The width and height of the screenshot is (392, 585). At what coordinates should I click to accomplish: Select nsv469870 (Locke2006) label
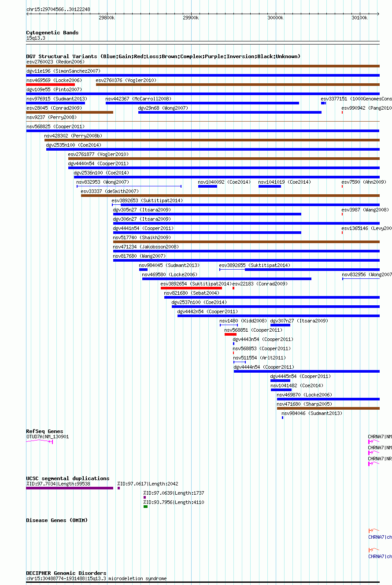[x=304, y=395]
